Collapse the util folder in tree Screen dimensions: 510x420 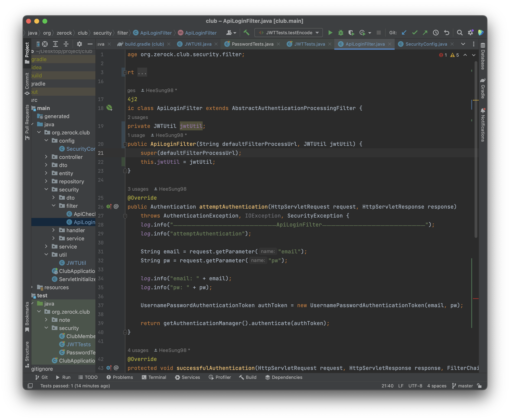pos(46,255)
